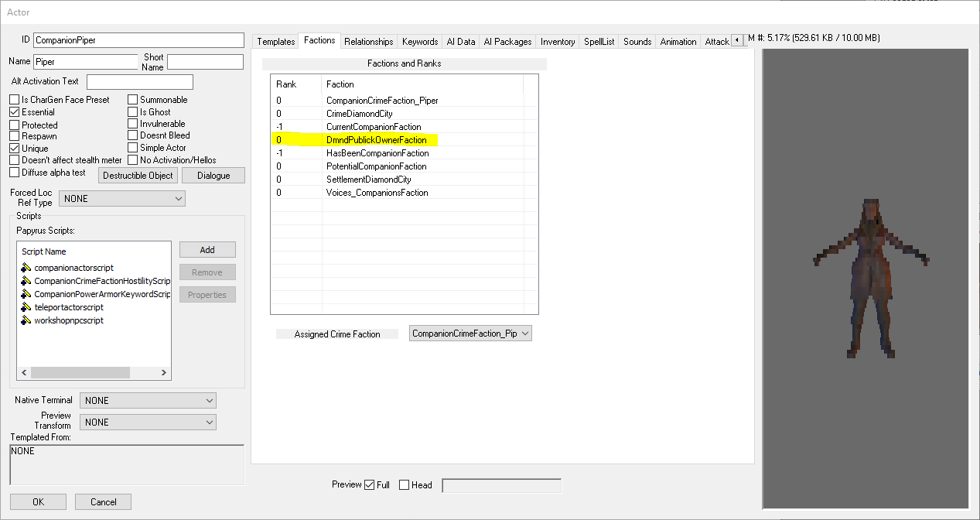Click the Dialogue button
Viewport: 980px width, 520px height.
(x=213, y=176)
